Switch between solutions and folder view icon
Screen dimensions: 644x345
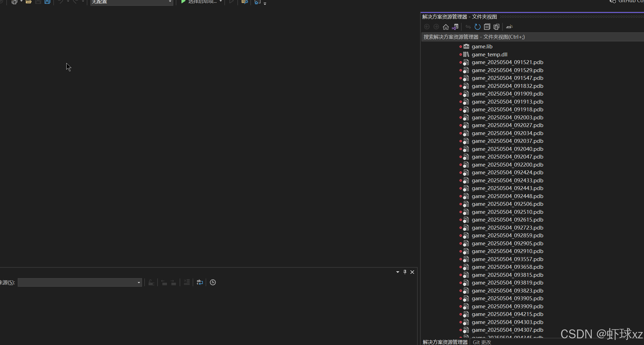pyautogui.click(x=455, y=27)
